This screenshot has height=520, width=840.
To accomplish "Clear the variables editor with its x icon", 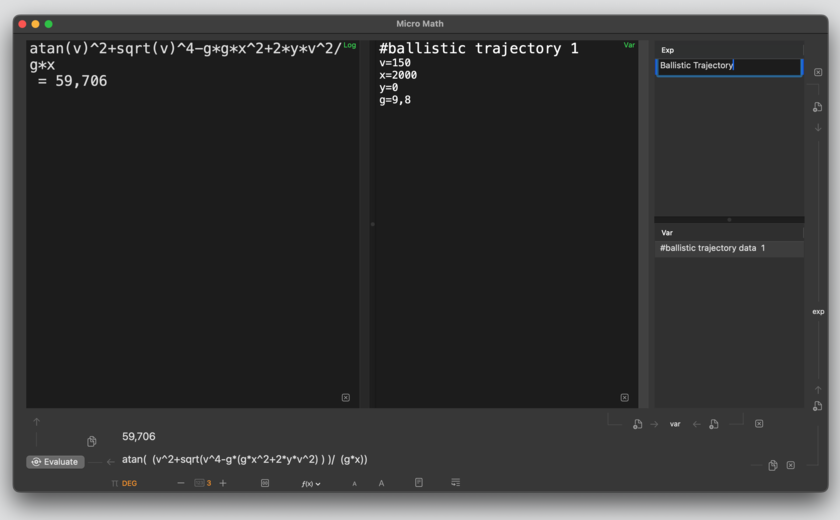I will click(625, 397).
